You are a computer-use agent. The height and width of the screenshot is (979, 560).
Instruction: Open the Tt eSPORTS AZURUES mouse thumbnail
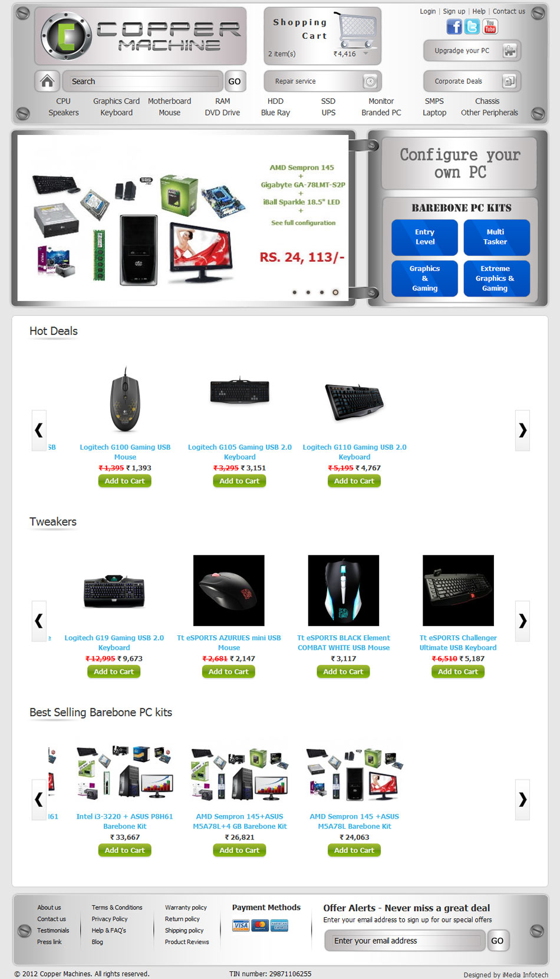pos(229,591)
